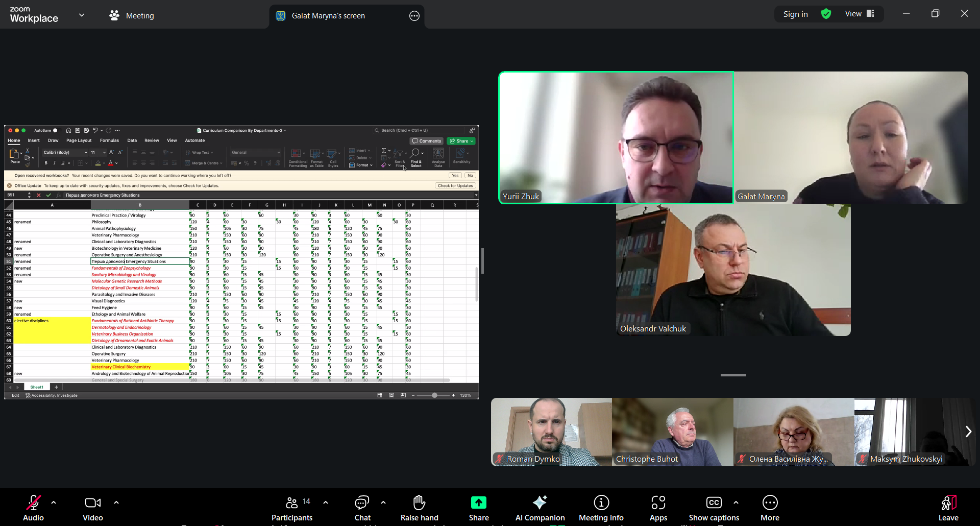Viewport: 980px width, 526px height.
Task: Click the Increase Font Size icon
Action: [x=111, y=152]
